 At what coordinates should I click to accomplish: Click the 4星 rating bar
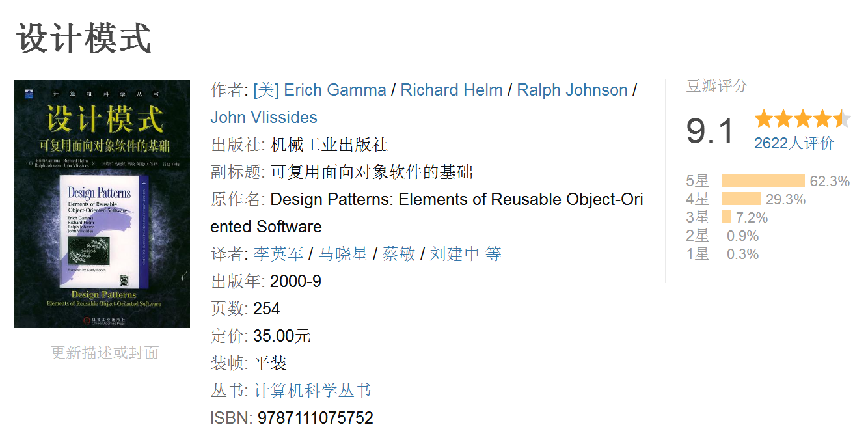tap(740, 199)
